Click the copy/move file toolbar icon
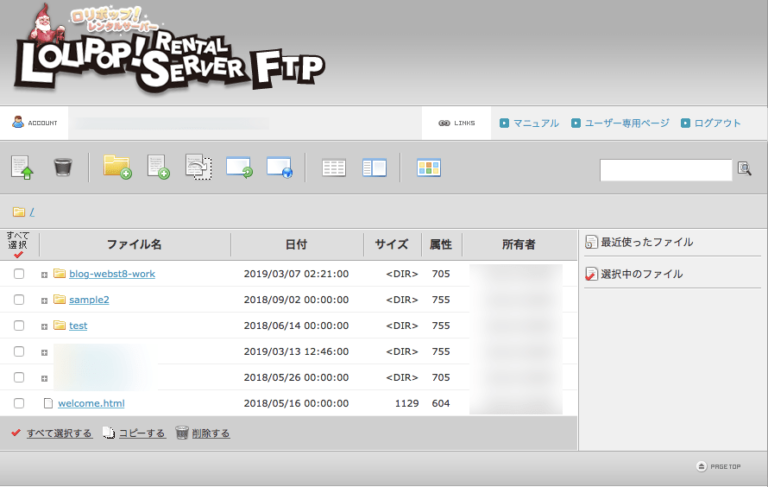768x487 pixels. [198, 167]
